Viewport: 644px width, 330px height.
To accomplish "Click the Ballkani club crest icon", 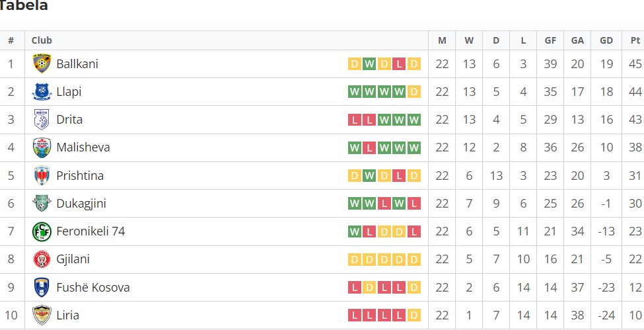I will click(42, 63).
